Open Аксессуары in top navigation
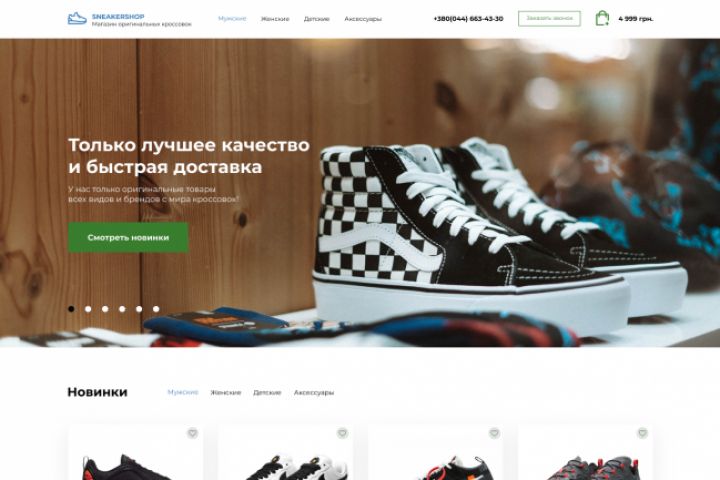This screenshot has width=720, height=480. (363, 19)
